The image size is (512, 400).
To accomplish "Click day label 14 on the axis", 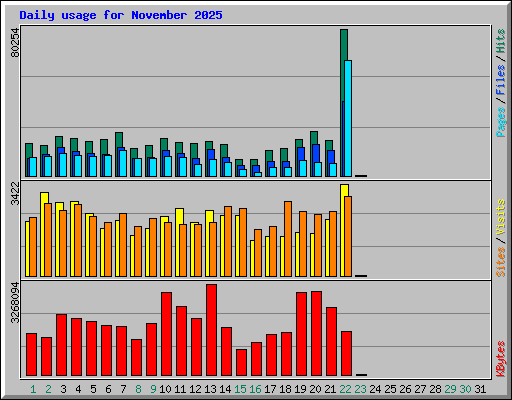I will click(x=225, y=389).
